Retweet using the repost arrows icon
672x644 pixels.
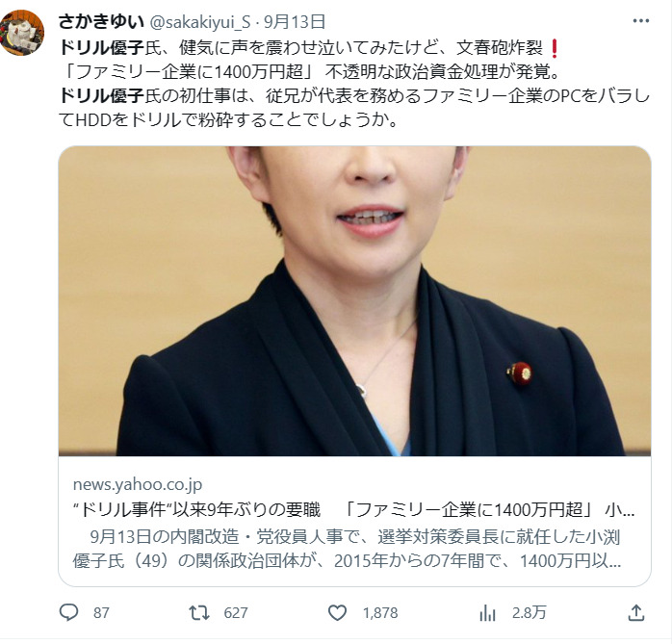pyautogui.click(x=199, y=613)
